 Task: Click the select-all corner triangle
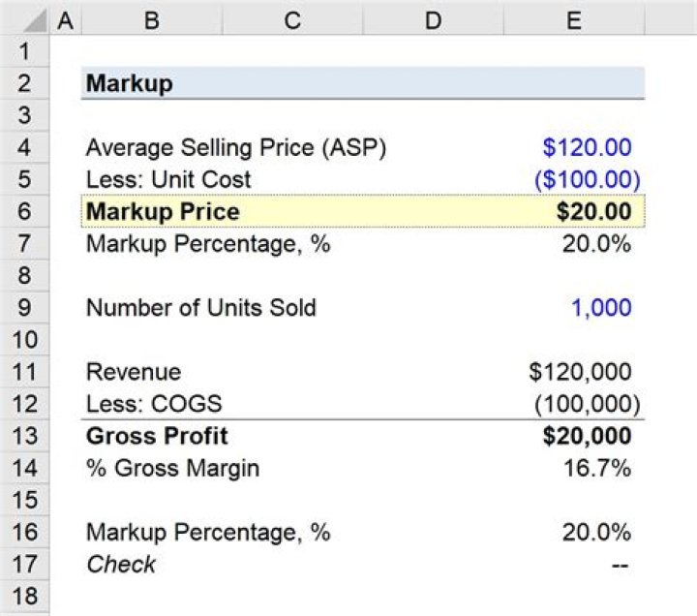coord(35,21)
